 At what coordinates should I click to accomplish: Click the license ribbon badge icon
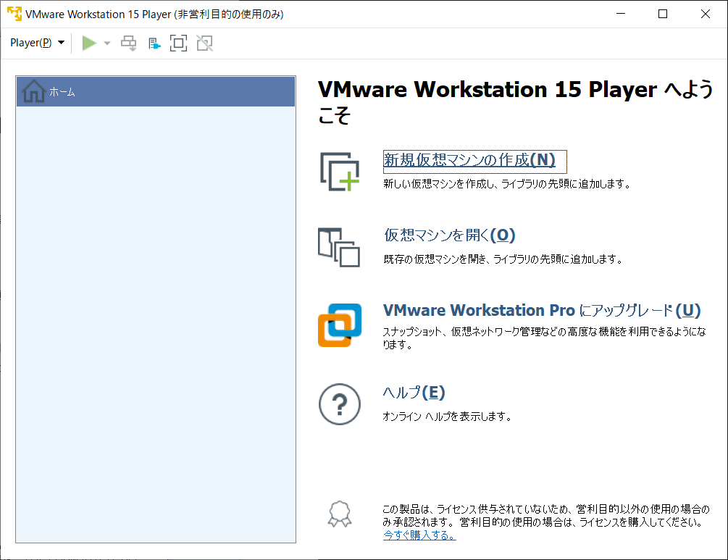(x=340, y=514)
